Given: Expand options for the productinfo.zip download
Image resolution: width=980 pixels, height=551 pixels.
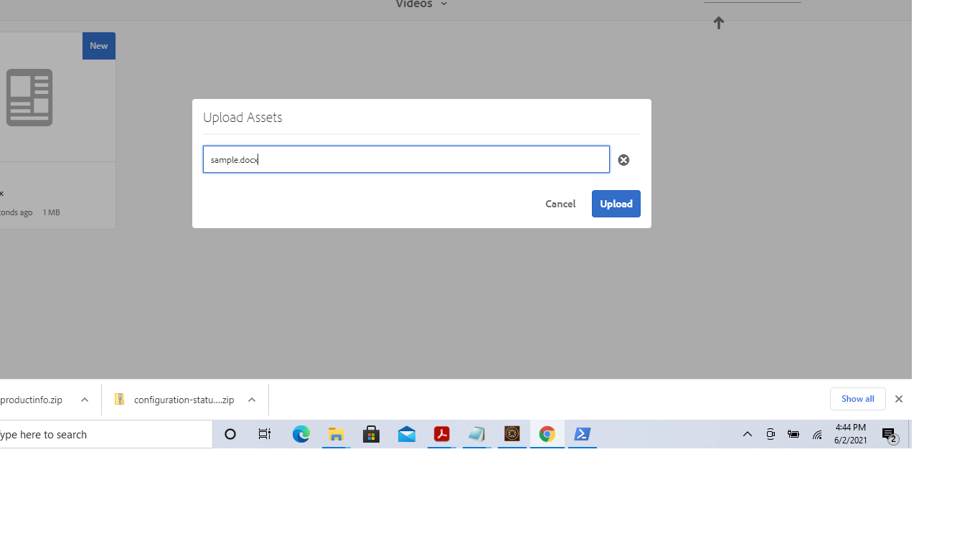Looking at the screenshot, I should tap(84, 399).
